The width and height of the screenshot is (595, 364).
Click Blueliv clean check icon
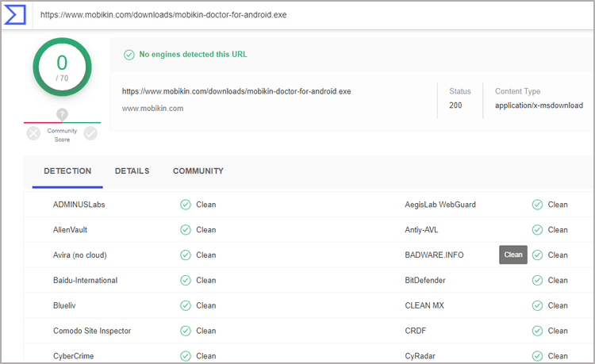tap(186, 305)
